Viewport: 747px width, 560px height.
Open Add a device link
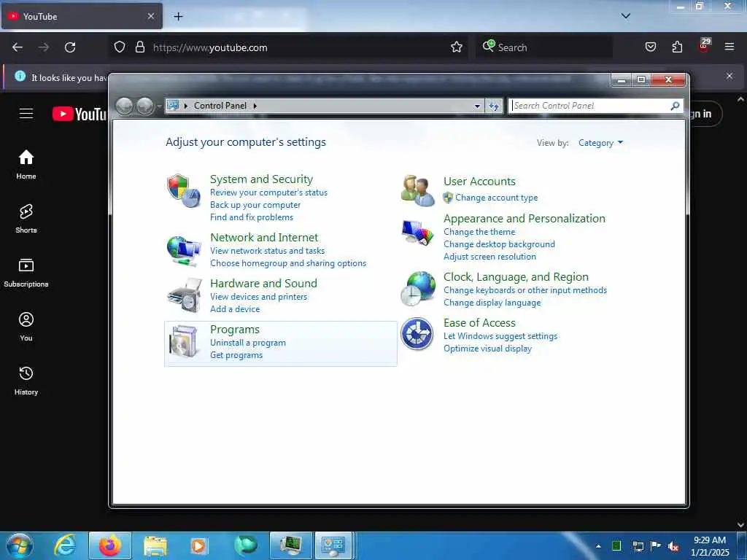235,309
